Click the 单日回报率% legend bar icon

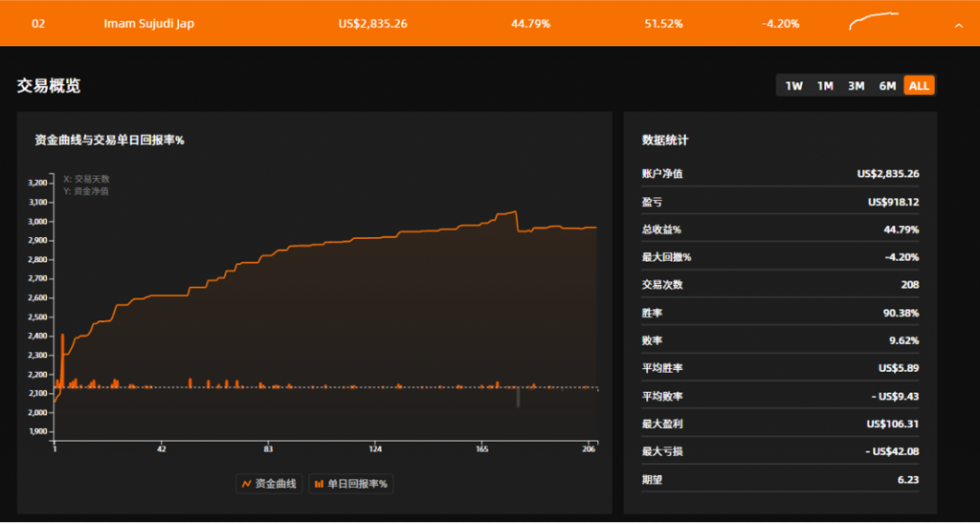[x=319, y=484]
